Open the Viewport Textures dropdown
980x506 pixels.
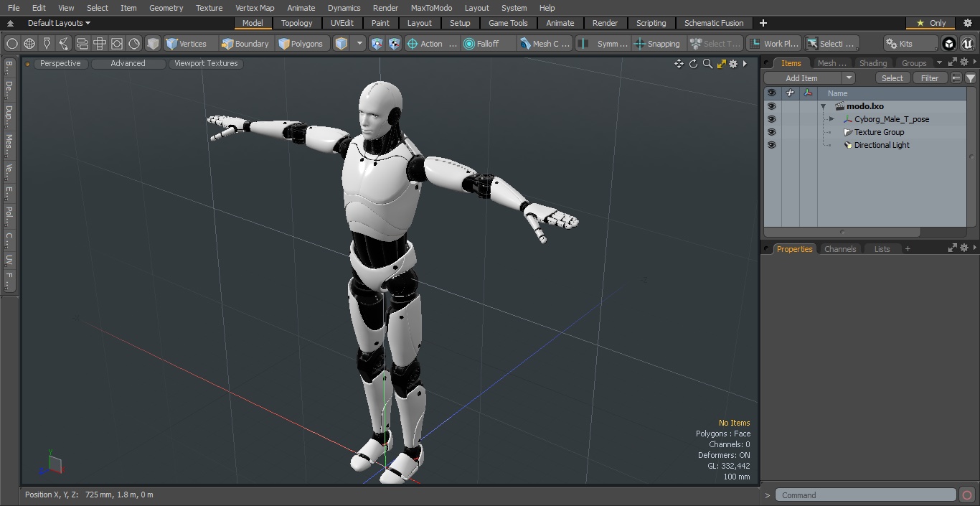(x=206, y=63)
